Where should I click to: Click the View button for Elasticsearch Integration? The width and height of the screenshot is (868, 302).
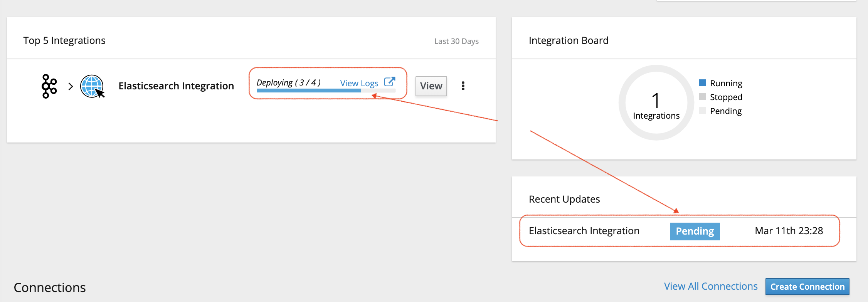click(x=431, y=86)
